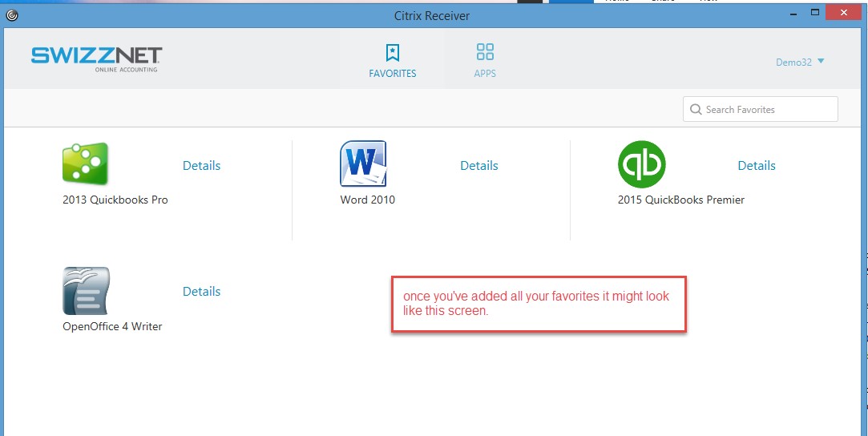Image resolution: width=868 pixels, height=436 pixels.
Task: Launch the 2013 Quickbooks Pro icon
Action: coord(85,163)
